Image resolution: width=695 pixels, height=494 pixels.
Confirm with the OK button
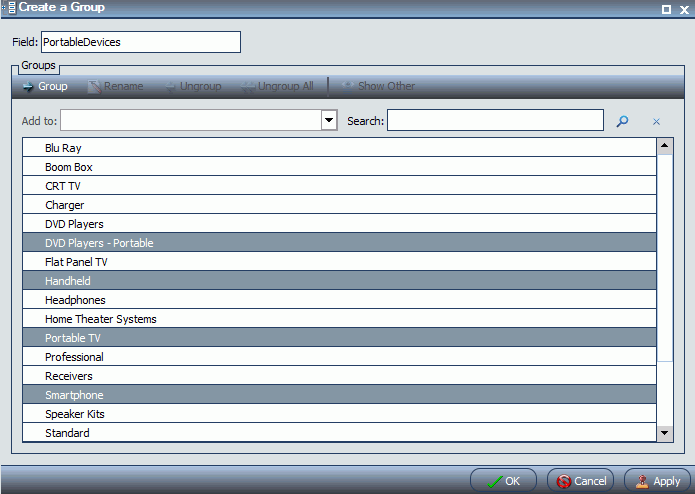click(x=504, y=481)
